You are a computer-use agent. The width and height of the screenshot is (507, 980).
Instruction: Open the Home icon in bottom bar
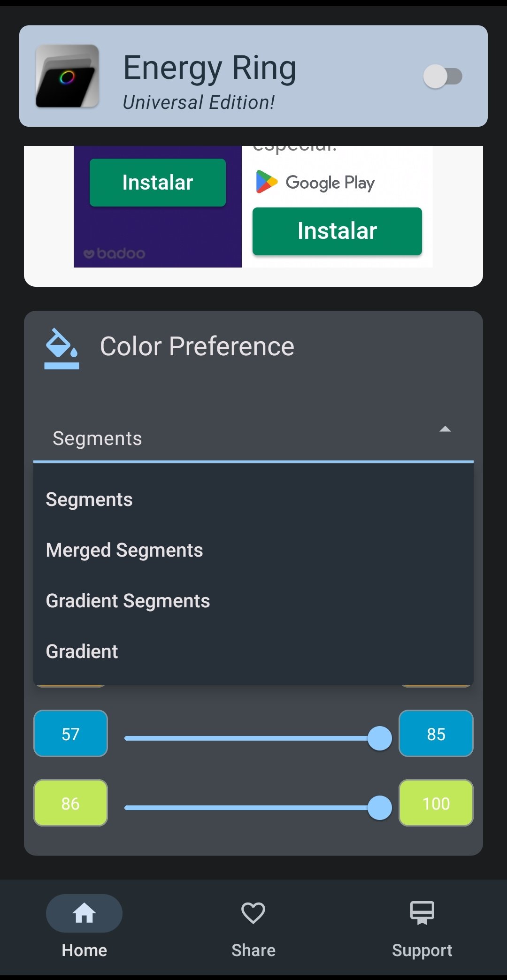pyautogui.click(x=84, y=913)
